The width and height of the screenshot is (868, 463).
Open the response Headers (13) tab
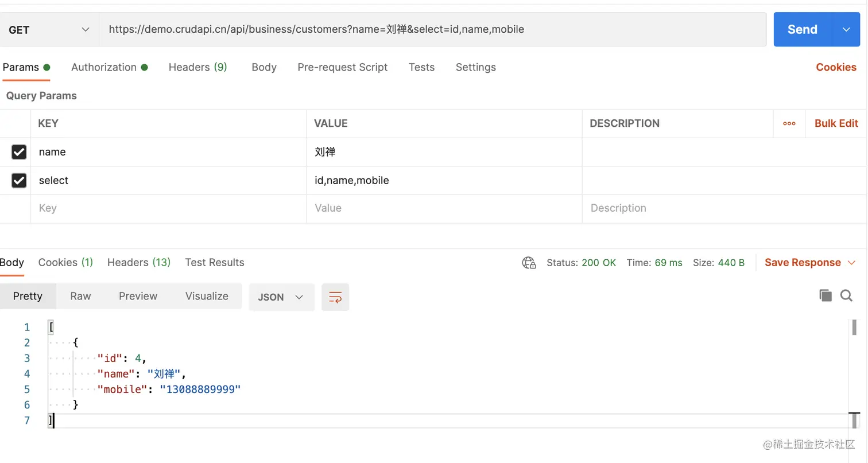(x=139, y=263)
